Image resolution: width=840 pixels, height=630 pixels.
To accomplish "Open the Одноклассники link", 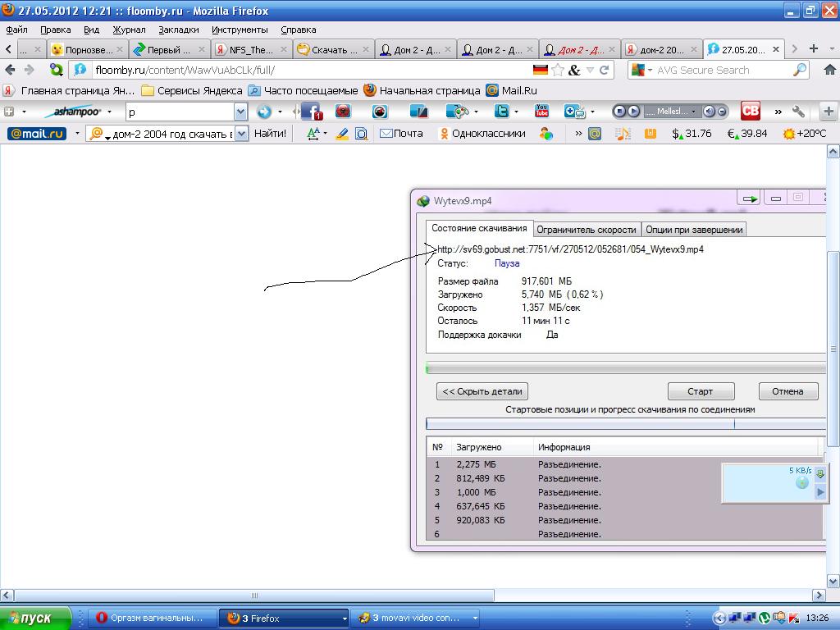I will point(482,134).
